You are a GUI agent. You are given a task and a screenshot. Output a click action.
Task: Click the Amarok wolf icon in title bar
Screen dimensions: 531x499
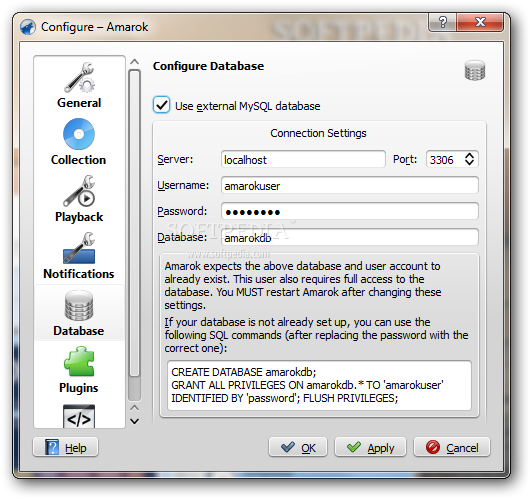click(28, 27)
